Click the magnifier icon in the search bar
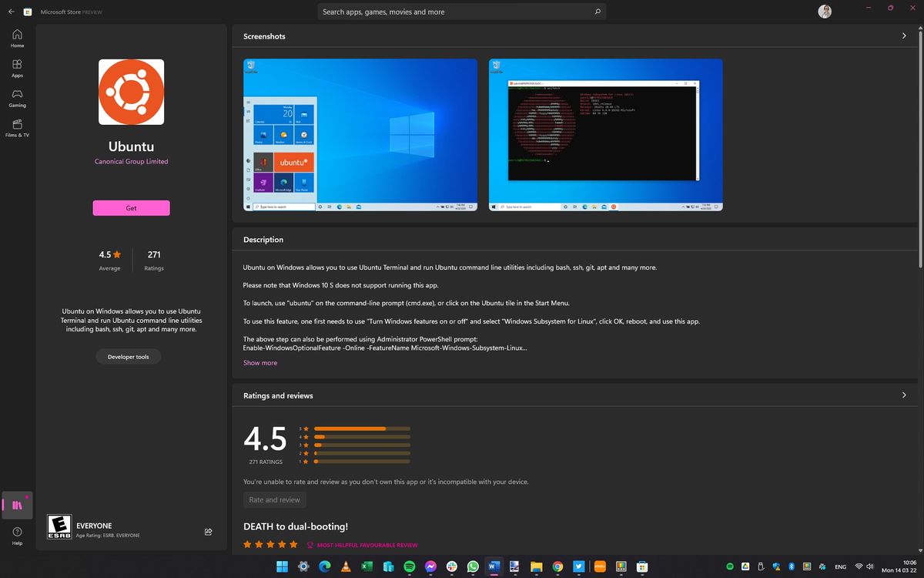 [x=598, y=12]
